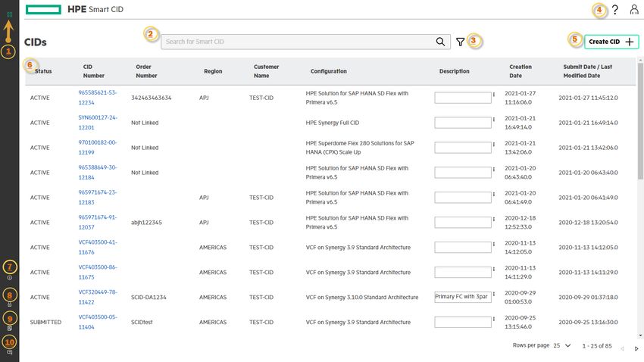Viewport: 644px width, 362px height.
Task: Sort by CID Number column header
Action: (94, 71)
